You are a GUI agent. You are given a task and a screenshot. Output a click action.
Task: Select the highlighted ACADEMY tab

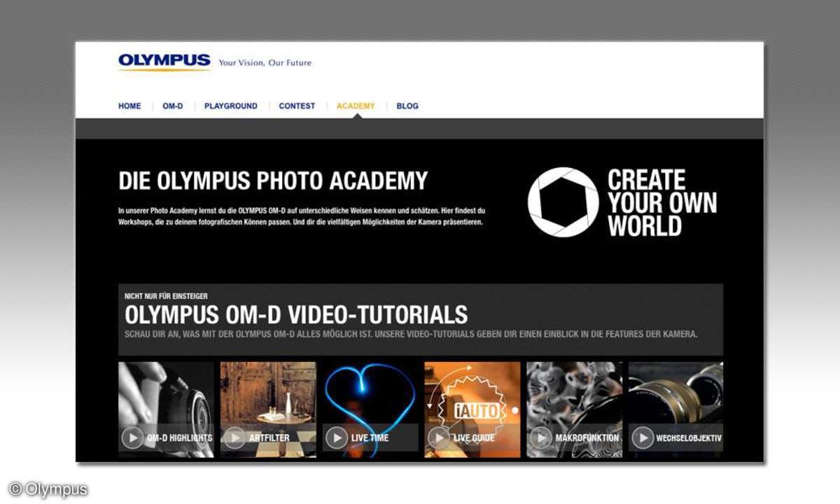[x=356, y=106]
